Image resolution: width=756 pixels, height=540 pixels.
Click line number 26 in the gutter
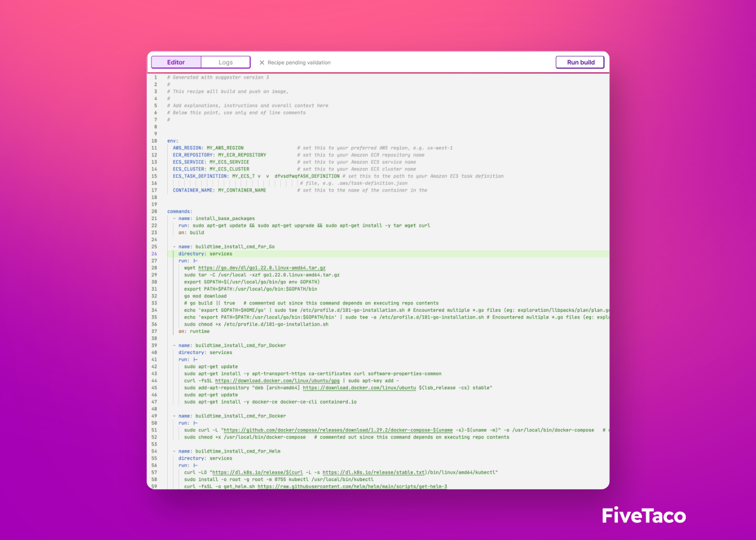click(154, 254)
